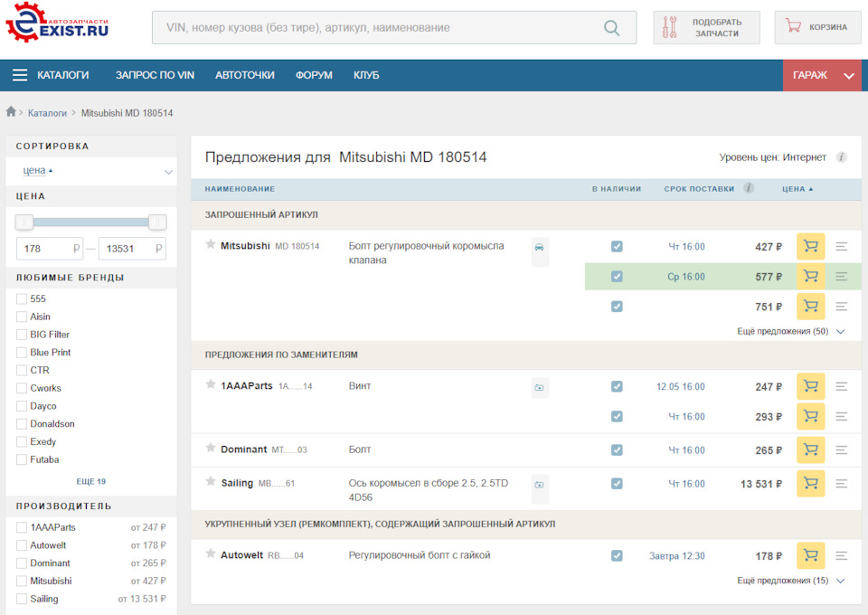Filter by manufacturer Dominant checkbox
Image resolution: width=868 pixels, height=615 pixels.
click(22, 563)
